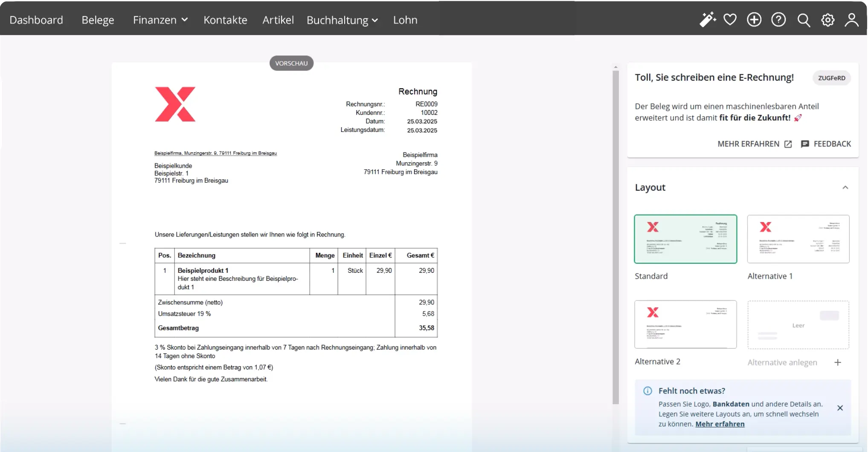Pick the Alternative 2 layout

(x=685, y=324)
